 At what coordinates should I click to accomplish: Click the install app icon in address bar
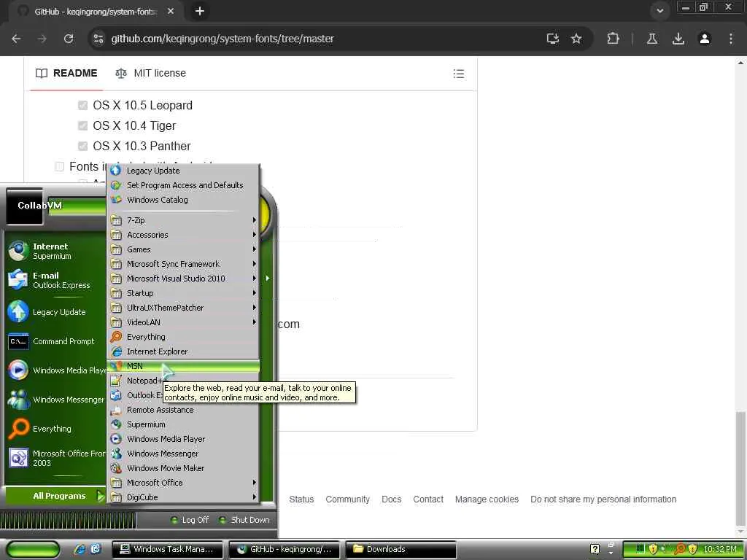coord(553,39)
